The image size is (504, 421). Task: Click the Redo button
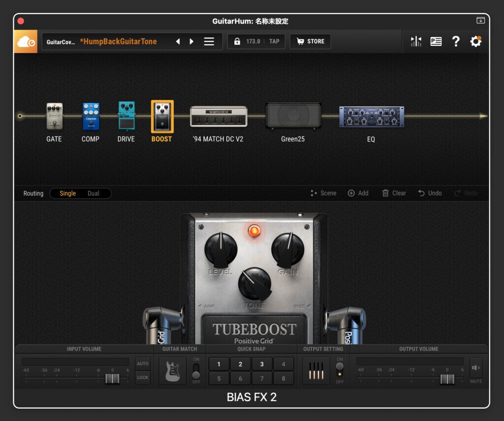466,194
